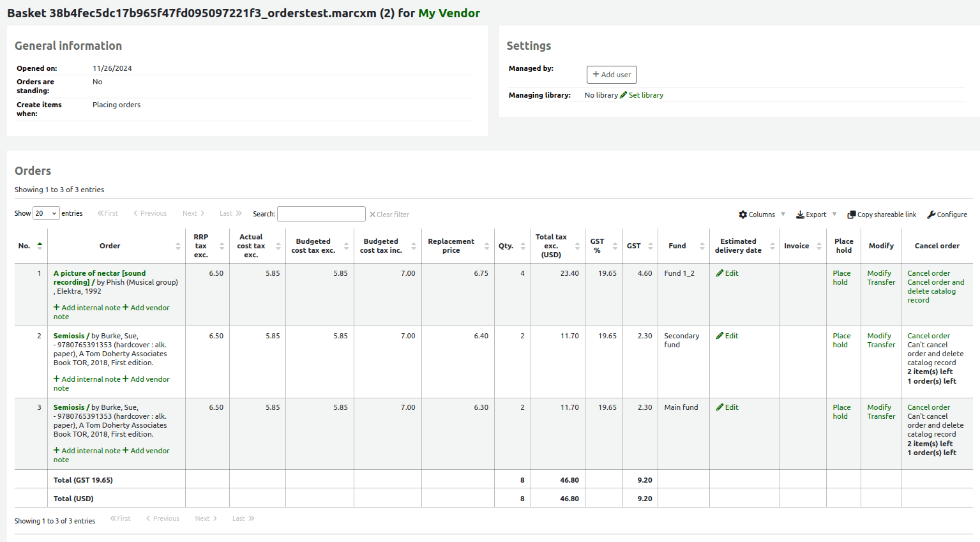This screenshot has width=980, height=542.
Task: Go to Last page in bottom pagination
Action: (243, 518)
